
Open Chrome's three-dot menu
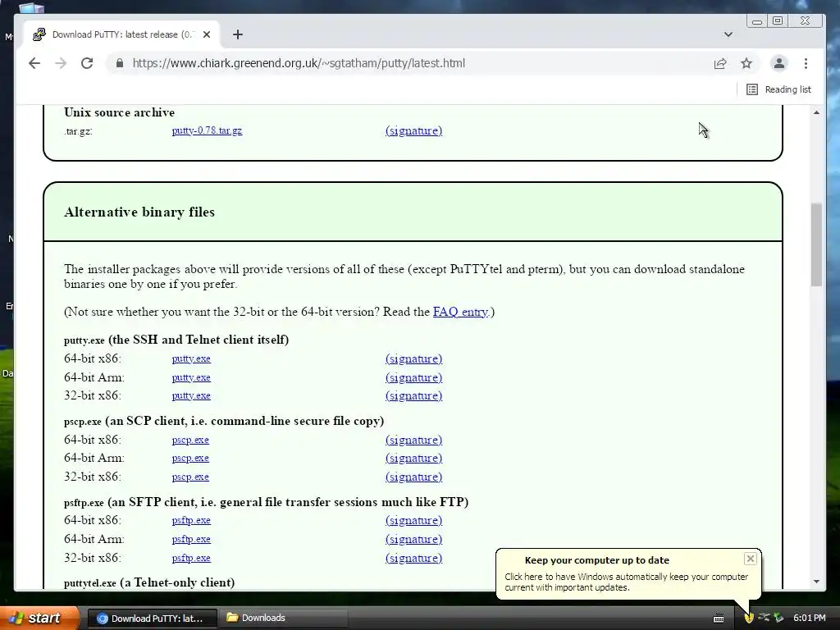click(x=806, y=63)
